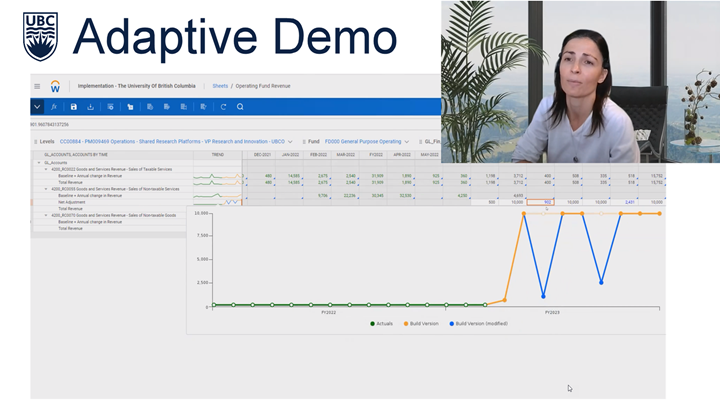Click the FY2023 chart axis label
The image size is (720, 405).
tap(552, 312)
